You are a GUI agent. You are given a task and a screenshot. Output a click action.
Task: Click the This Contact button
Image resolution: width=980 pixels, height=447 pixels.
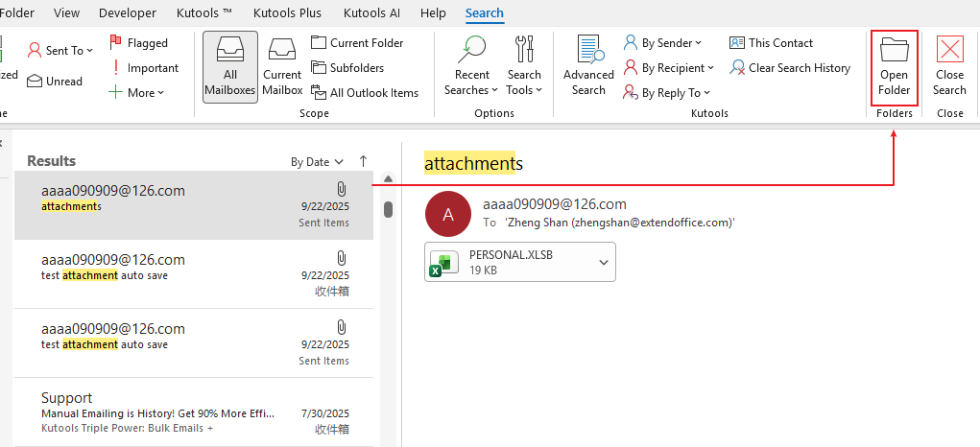771,43
